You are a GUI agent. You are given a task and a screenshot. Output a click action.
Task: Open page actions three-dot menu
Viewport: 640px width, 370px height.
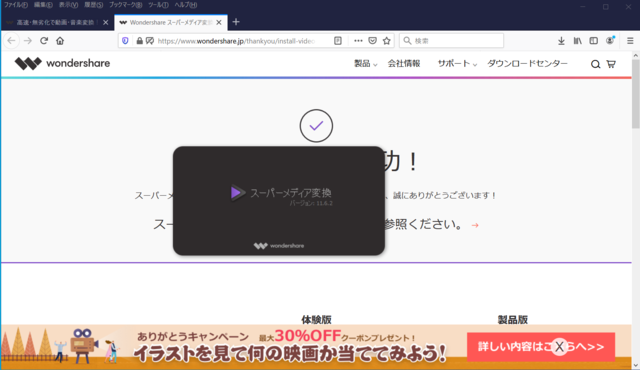pos(358,41)
